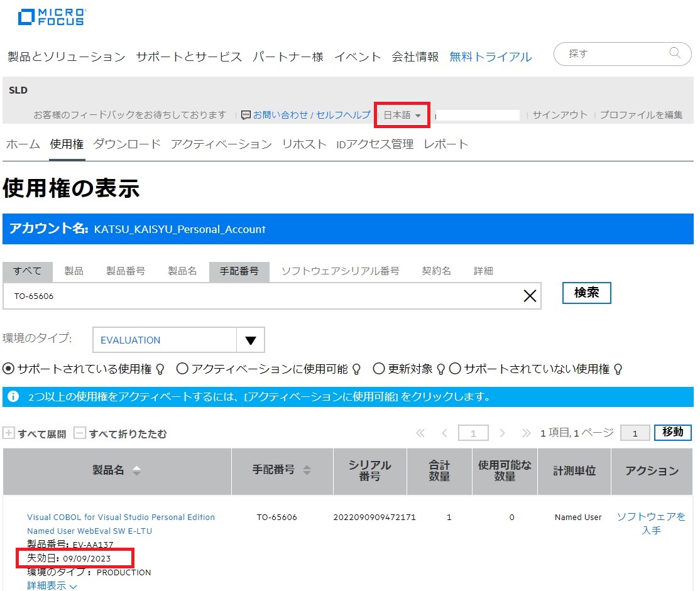Open the イベント menu
The height and width of the screenshot is (591, 700).
point(358,57)
